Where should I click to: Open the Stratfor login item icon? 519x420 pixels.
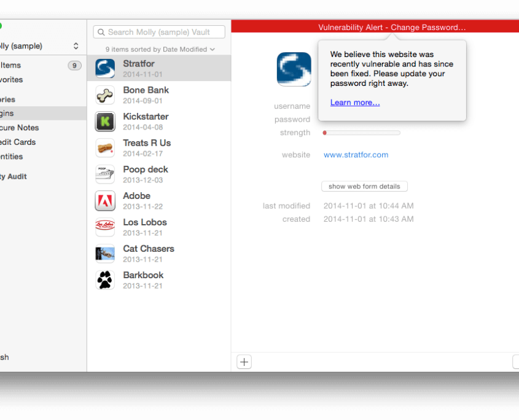pyautogui.click(x=104, y=68)
